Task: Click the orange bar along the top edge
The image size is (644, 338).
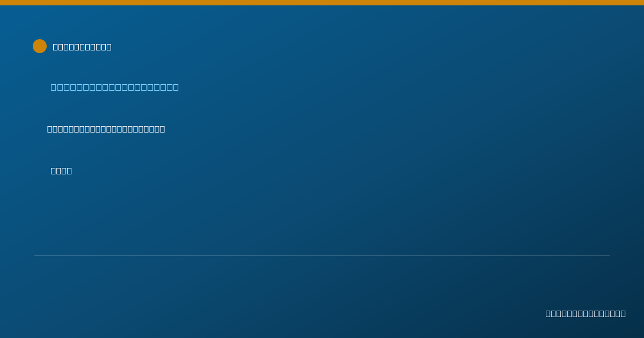Action: click(x=322, y=3)
